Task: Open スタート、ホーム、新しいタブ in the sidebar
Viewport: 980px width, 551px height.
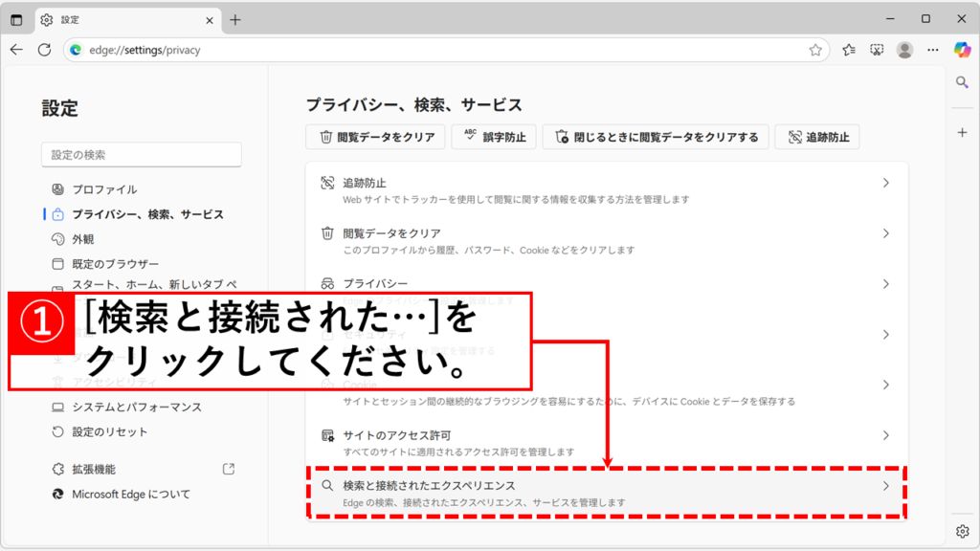Action: point(154,285)
